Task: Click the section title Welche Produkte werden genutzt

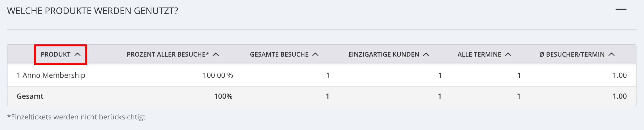Action: click(x=93, y=11)
